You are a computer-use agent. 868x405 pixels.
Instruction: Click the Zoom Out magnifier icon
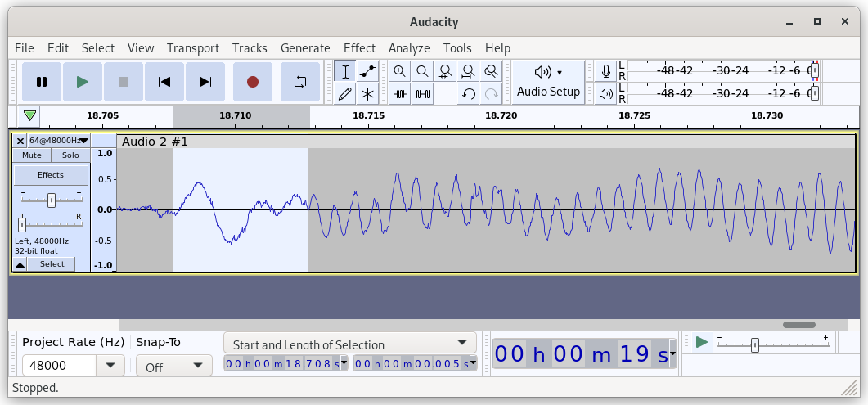coord(422,71)
